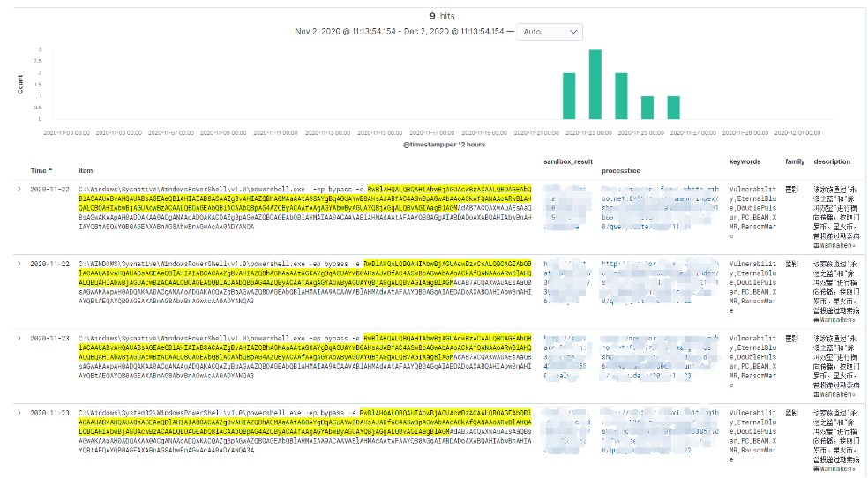Expand the row with C:\Windows\System32 path
The image size is (868, 478).
coord(19,413)
